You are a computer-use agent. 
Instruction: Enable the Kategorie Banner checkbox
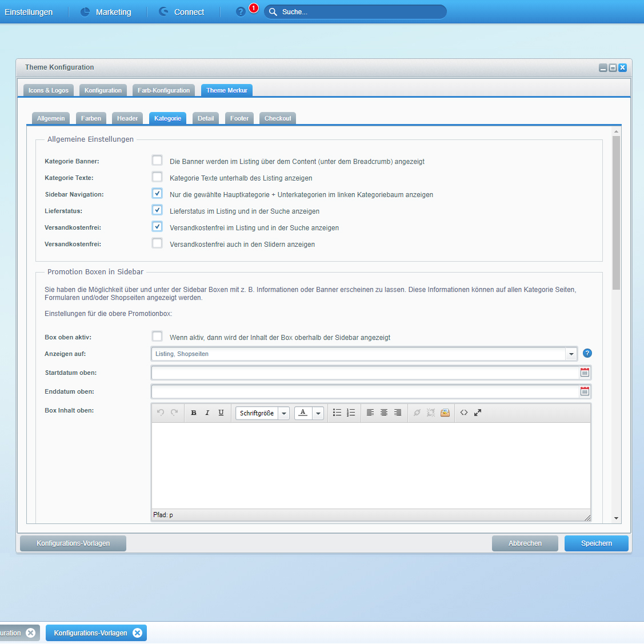coord(157,161)
